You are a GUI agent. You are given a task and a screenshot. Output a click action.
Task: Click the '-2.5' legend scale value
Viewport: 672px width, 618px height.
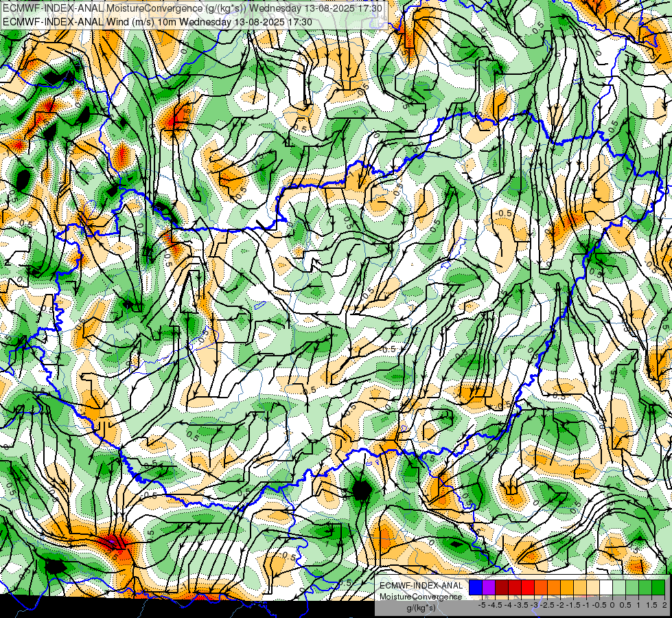547,605
